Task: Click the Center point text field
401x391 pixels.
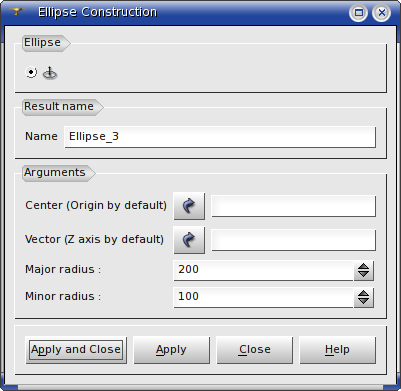Action: (294, 206)
